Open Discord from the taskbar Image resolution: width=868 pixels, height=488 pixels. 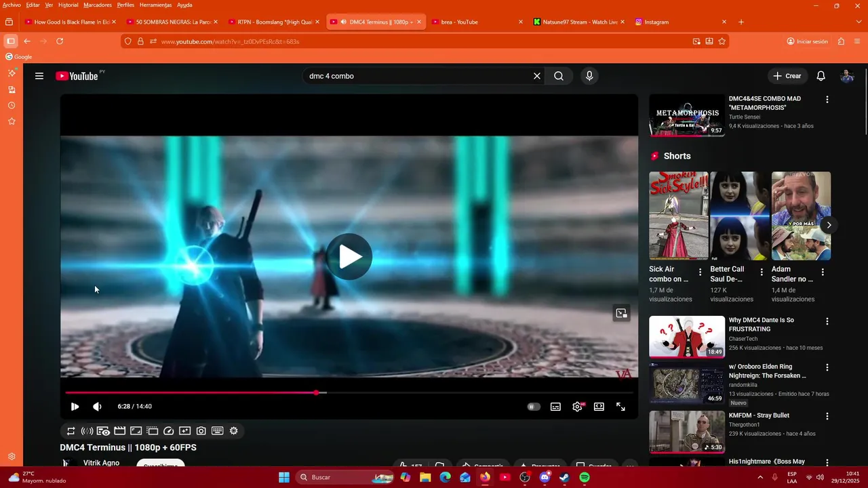pyautogui.click(x=545, y=477)
